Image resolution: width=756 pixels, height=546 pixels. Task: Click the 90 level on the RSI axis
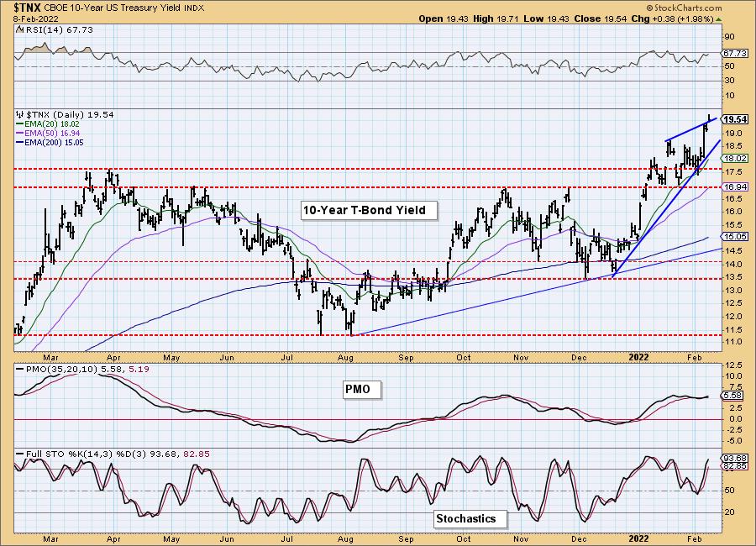click(x=729, y=37)
